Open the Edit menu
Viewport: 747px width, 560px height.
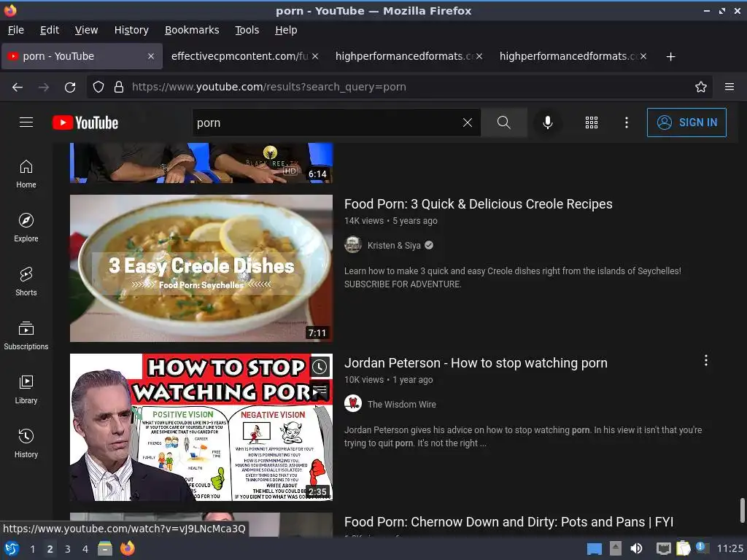(x=50, y=30)
